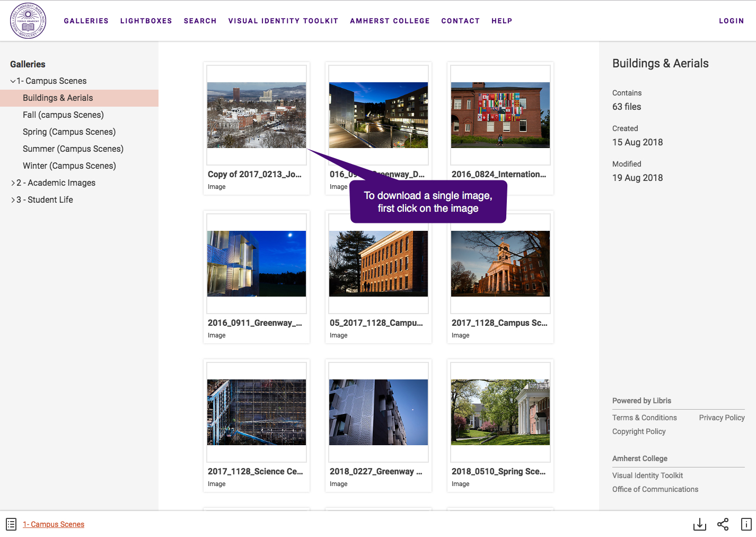
Task: Collapse the 1- Campus Scenes chevron
Action: coord(13,81)
